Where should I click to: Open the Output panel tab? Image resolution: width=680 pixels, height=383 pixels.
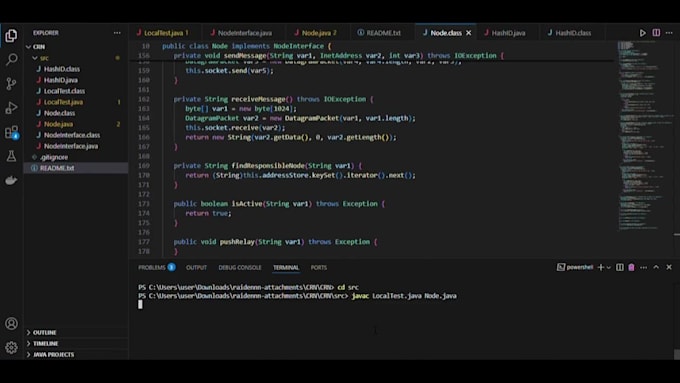click(x=196, y=268)
